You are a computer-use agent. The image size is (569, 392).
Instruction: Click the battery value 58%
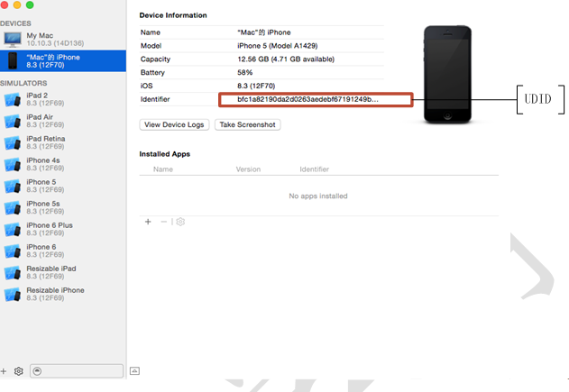(x=245, y=72)
